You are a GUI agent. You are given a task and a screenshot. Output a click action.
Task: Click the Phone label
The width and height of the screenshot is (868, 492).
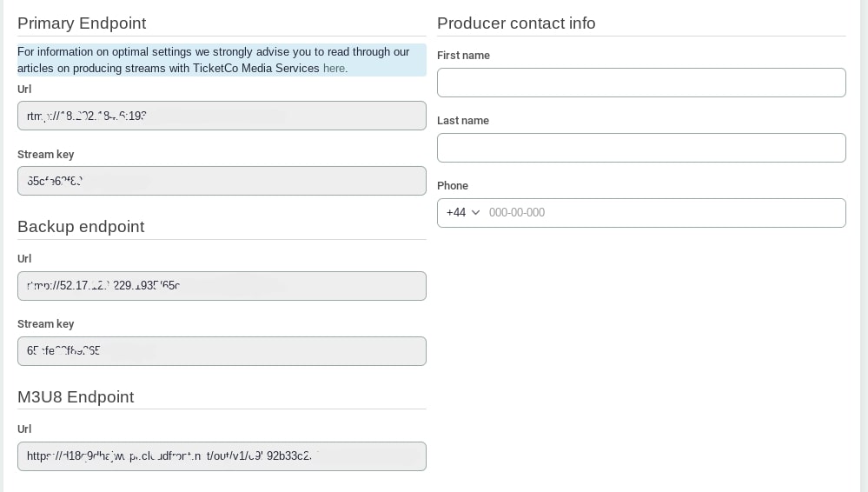453,186
